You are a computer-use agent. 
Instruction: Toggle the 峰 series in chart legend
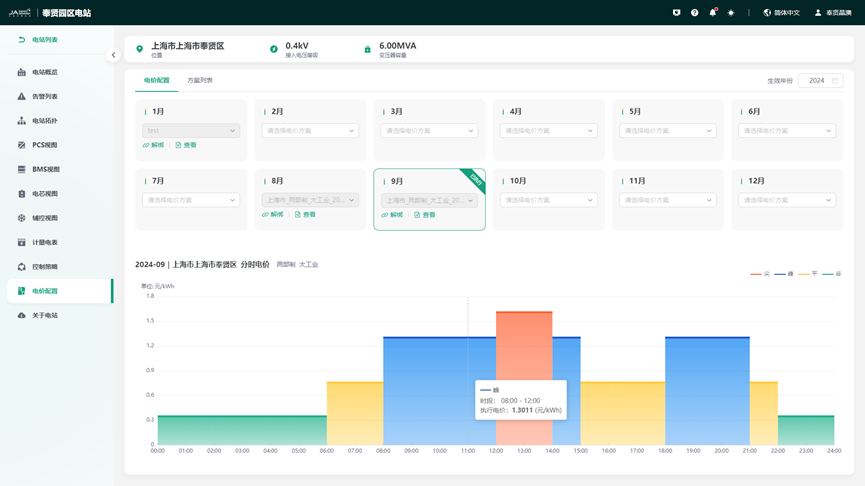tap(784, 273)
